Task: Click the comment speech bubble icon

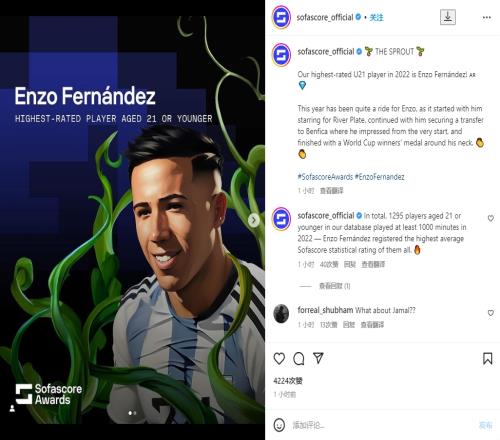Action: (x=299, y=359)
